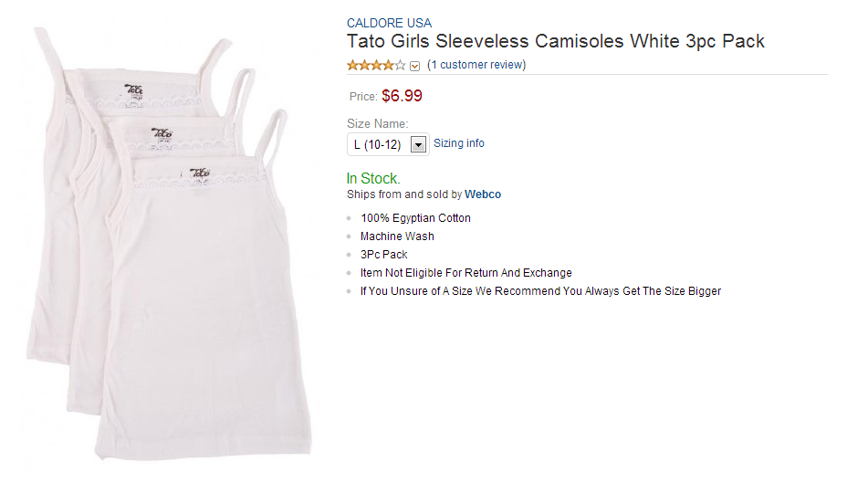Image resolution: width=868 pixels, height=483 pixels.
Task: Click the size recommendation bullet about getting bigger size
Action: pos(541,291)
